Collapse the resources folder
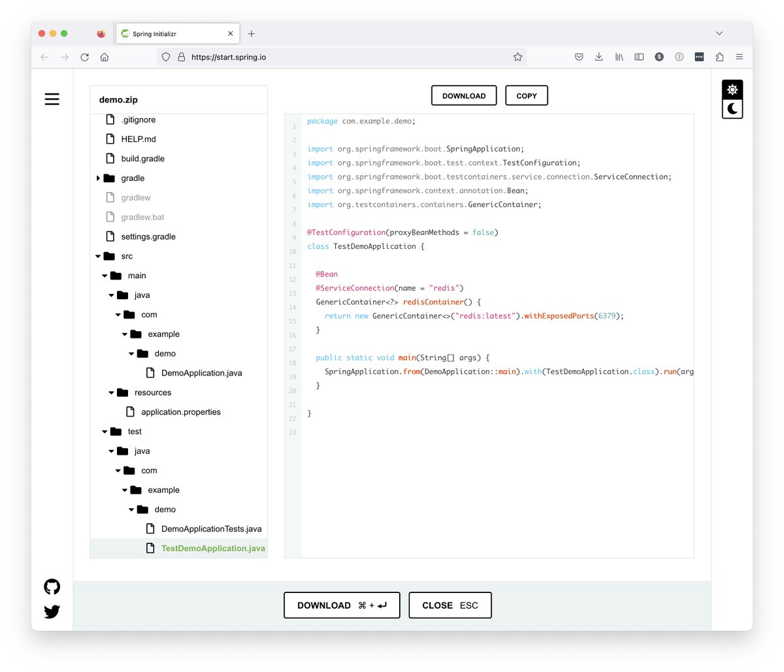 click(112, 393)
